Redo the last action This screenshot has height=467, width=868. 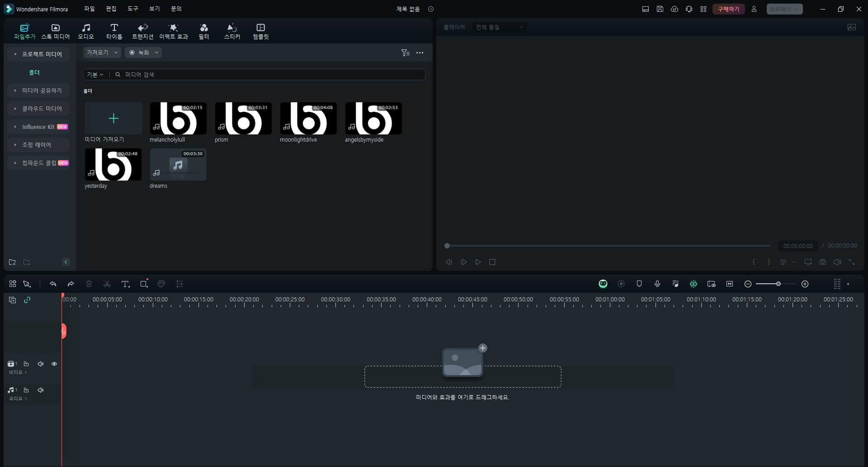click(71, 284)
